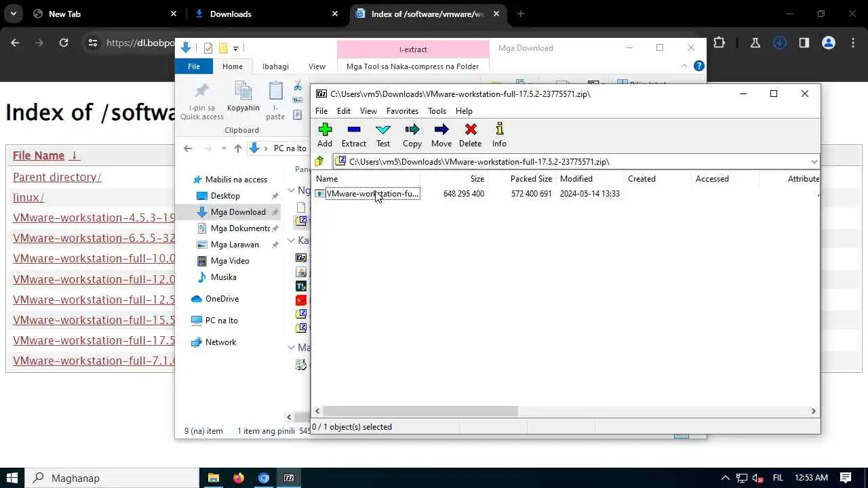
Task: Open the Help menu in 7-Zip
Action: tap(464, 111)
